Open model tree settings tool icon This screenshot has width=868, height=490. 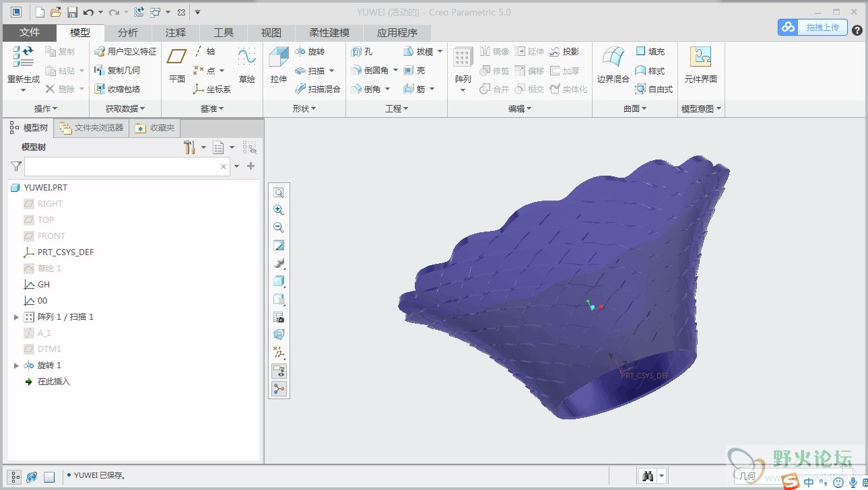[189, 147]
